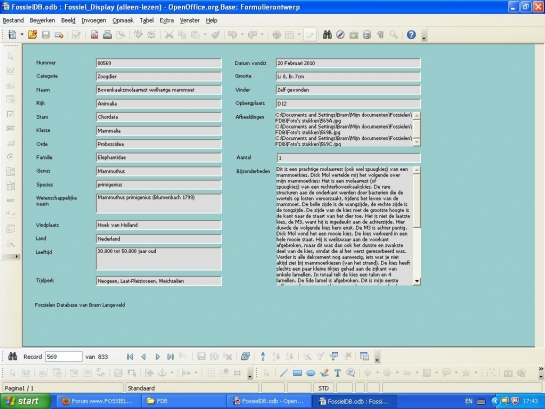Switch to the FDB folder taskbar button

pyautogui.click(x=183, y=401)
